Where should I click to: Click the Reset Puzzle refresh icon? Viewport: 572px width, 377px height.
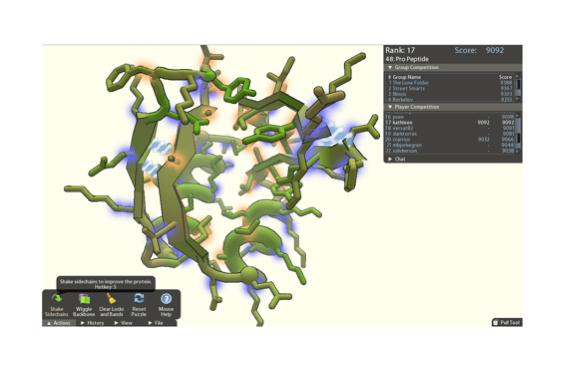(x=139, y=299)
